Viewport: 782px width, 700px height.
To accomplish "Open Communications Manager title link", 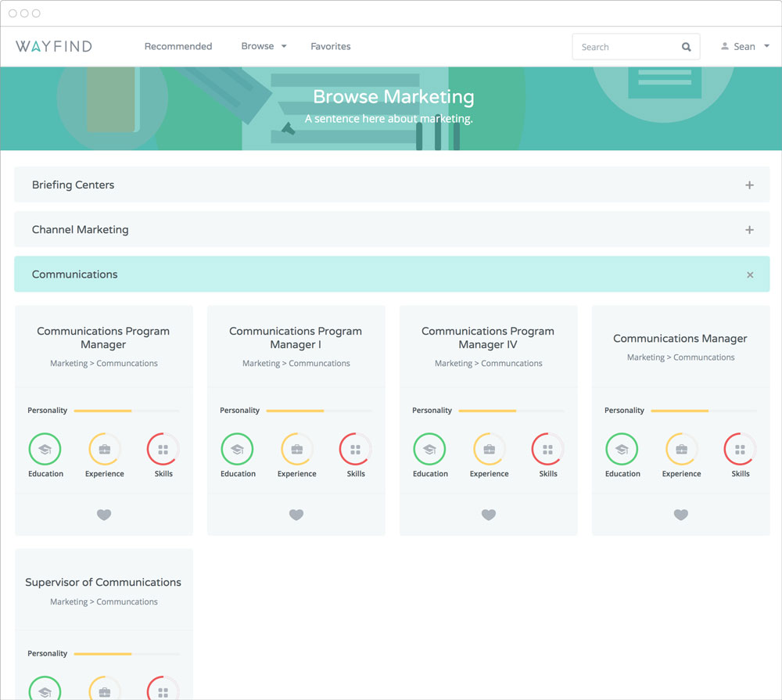I will 680,339.
